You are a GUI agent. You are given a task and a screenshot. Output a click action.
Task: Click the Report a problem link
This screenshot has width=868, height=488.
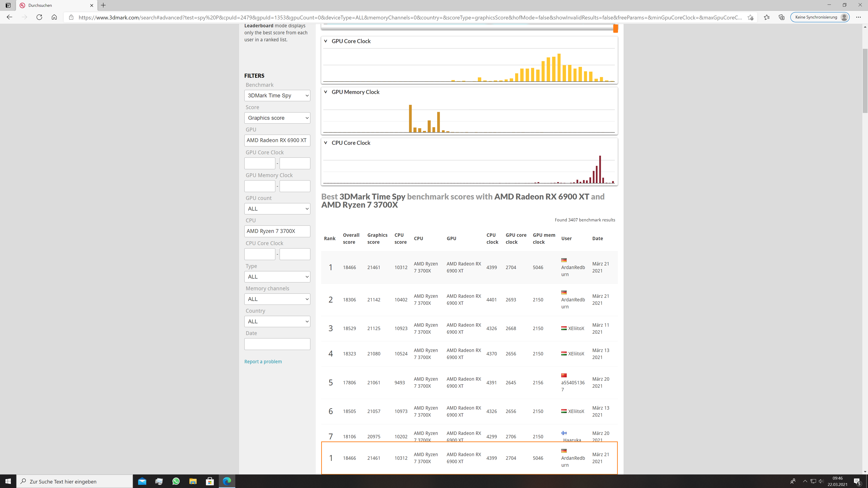263,361
